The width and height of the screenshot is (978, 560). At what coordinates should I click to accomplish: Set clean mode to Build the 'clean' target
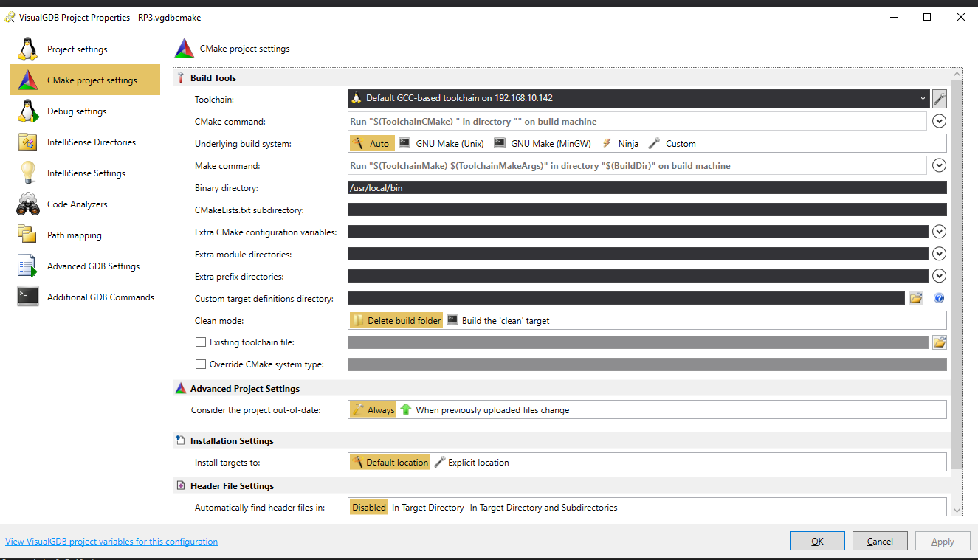(x=498, y=321)
